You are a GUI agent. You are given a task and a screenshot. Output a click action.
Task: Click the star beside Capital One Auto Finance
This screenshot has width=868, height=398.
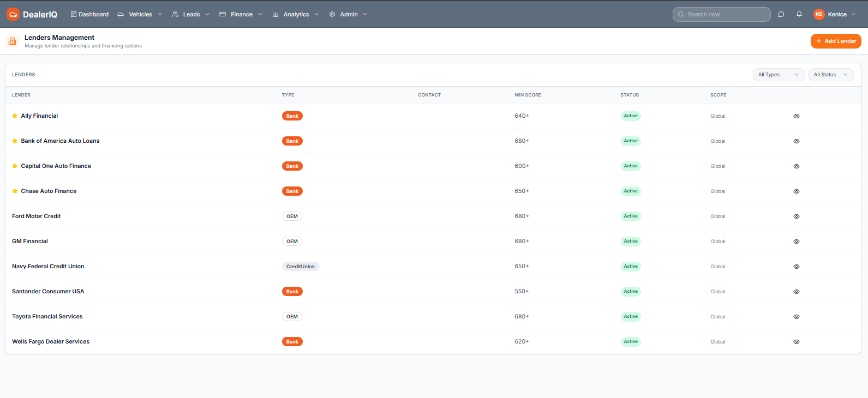coord(15,166)
